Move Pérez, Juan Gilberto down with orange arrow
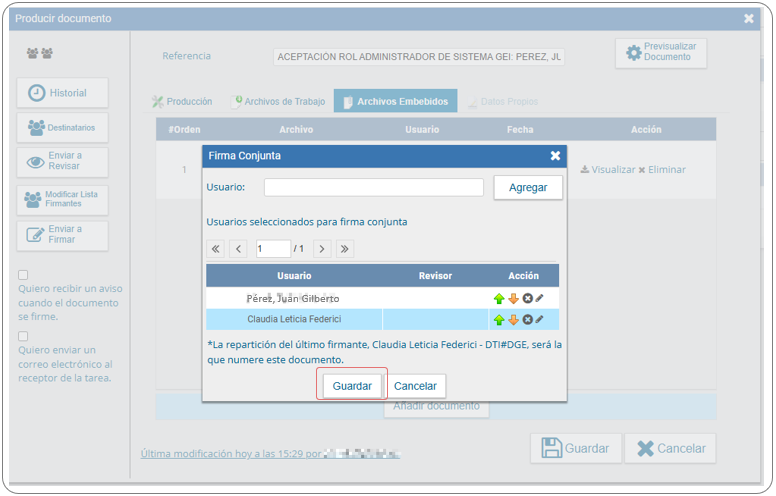This screenshot has height=496, width=776. pos(513,299)
